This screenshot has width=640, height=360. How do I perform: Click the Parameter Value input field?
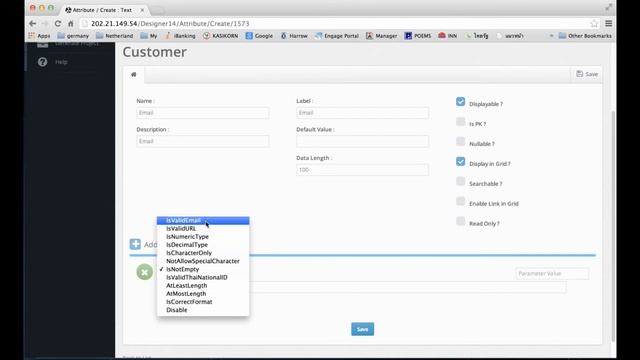tap(552, 273)
